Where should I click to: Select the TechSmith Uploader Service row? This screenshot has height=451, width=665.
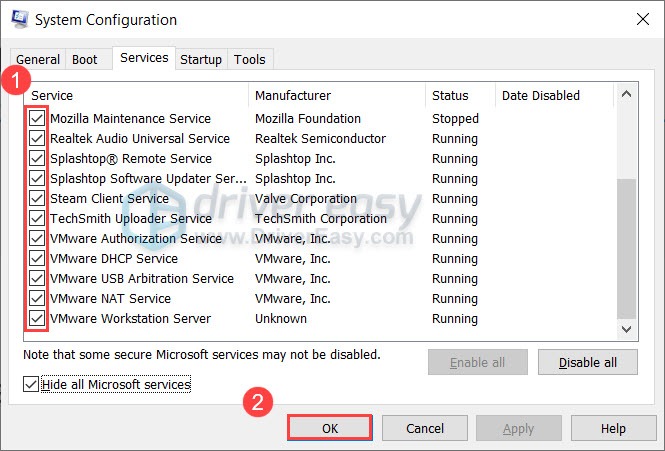tap(131, 219)
